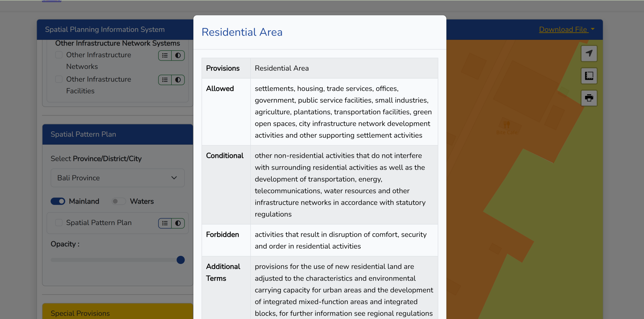Image resolution: width=644 pixels, height=319 pixels.
Task: Click the measure ruler map button
Action: [x=589, y=76]
